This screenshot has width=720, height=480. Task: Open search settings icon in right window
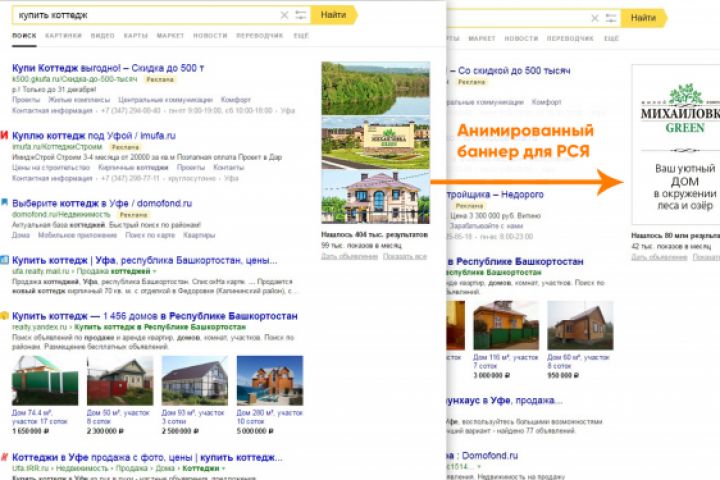pos(611,18)
